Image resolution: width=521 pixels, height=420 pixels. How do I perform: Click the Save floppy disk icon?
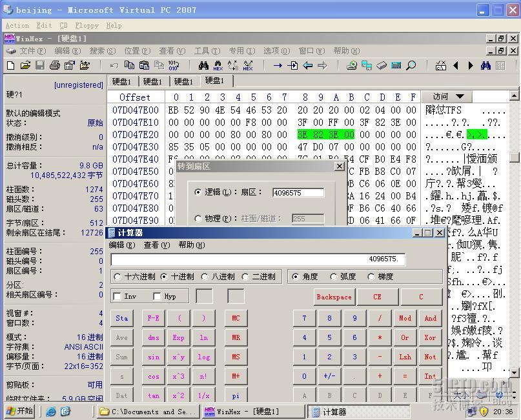[40, 65]
